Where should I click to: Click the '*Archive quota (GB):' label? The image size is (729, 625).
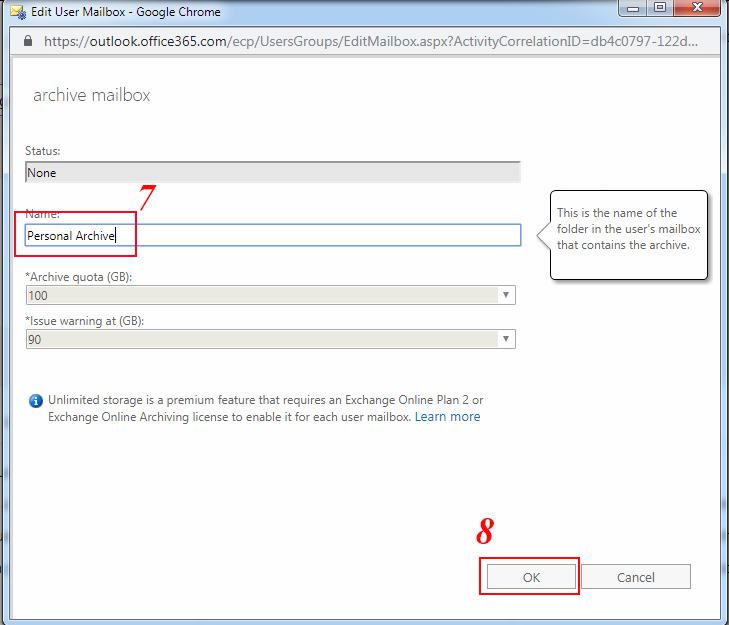pos(79,277)
